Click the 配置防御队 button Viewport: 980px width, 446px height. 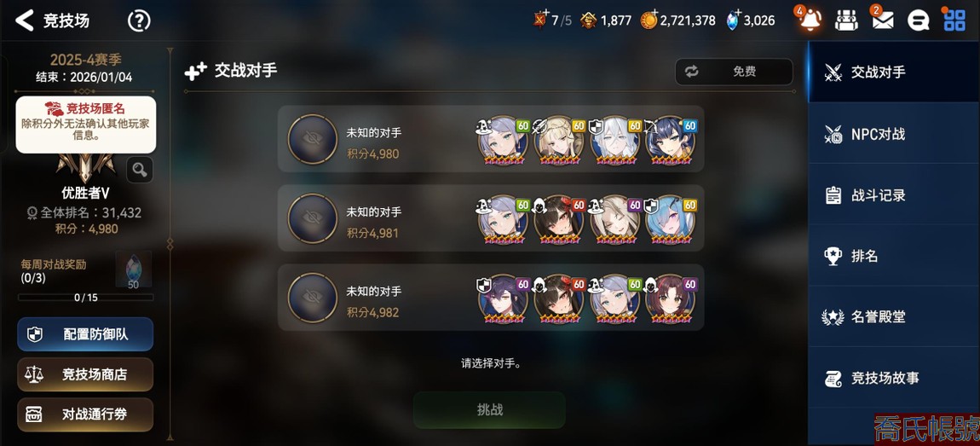(x=85, y=334)
